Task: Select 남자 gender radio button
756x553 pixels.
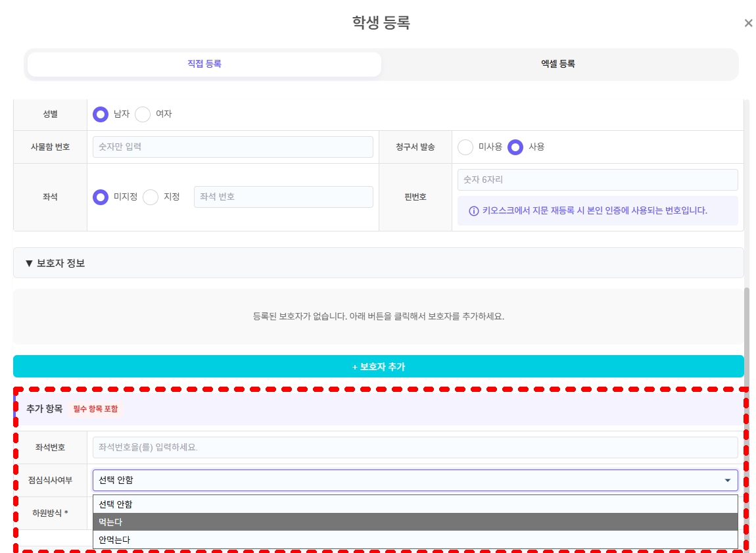Action: 101,114
